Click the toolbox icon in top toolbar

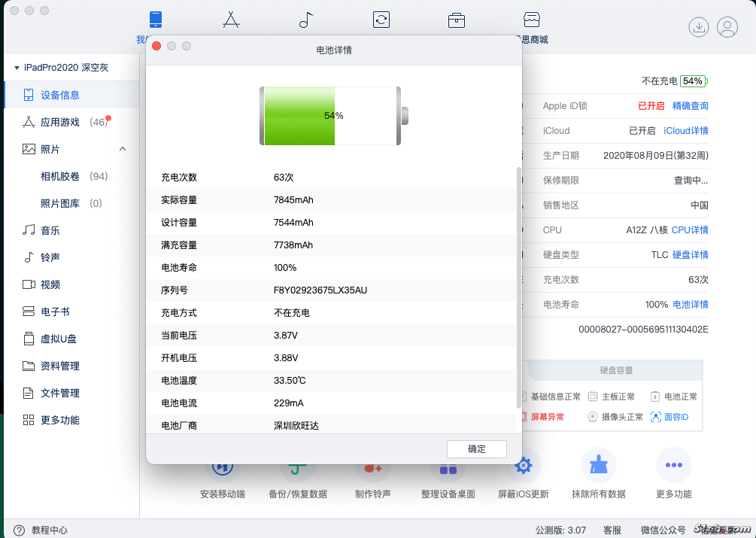coord(457,20)
